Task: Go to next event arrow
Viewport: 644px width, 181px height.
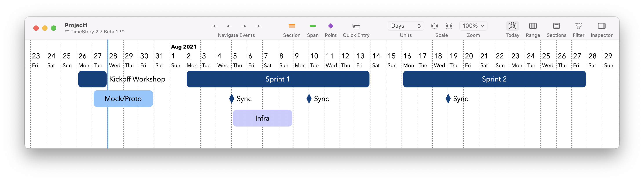Action: (243, 26)
